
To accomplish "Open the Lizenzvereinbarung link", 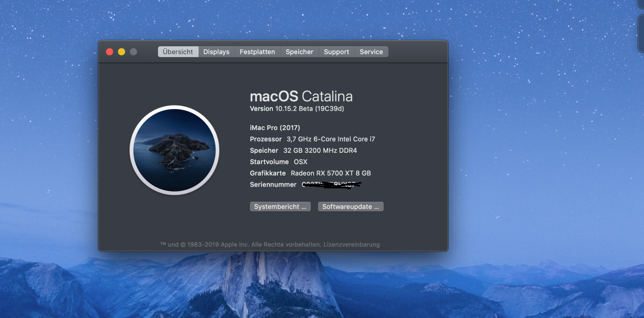I will [352, 244].
